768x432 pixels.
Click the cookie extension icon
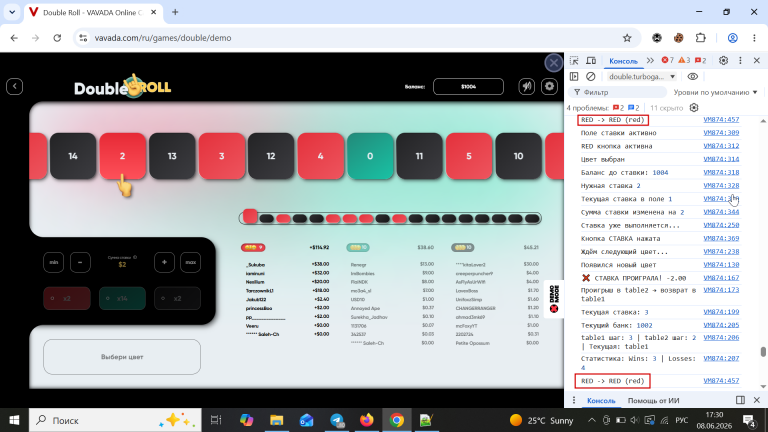(x=678, y=38)
